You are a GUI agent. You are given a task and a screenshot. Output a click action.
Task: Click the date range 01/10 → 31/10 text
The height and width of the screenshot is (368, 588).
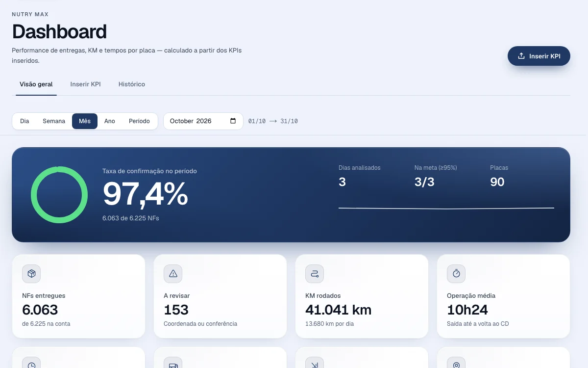[273, 121]
